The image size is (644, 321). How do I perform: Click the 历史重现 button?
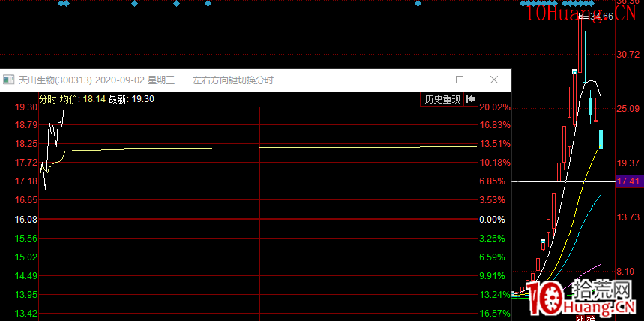tap(442, 99)
